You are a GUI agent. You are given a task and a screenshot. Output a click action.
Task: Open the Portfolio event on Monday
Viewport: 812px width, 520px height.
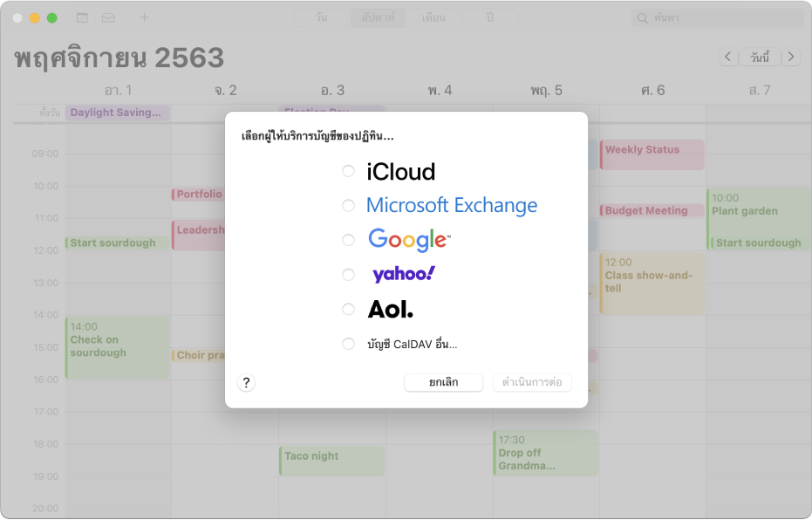tap(199, 195)
